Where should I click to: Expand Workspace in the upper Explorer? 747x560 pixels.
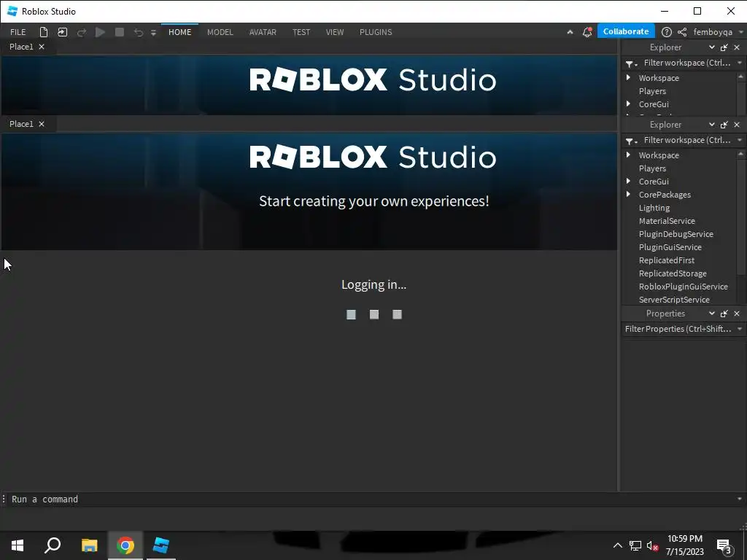pos(628,77)
